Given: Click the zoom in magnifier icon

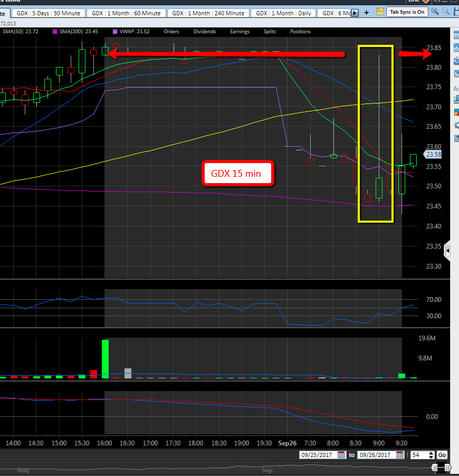Looking at the screenshot, I should pyautogui.click(x=435, y=12).
